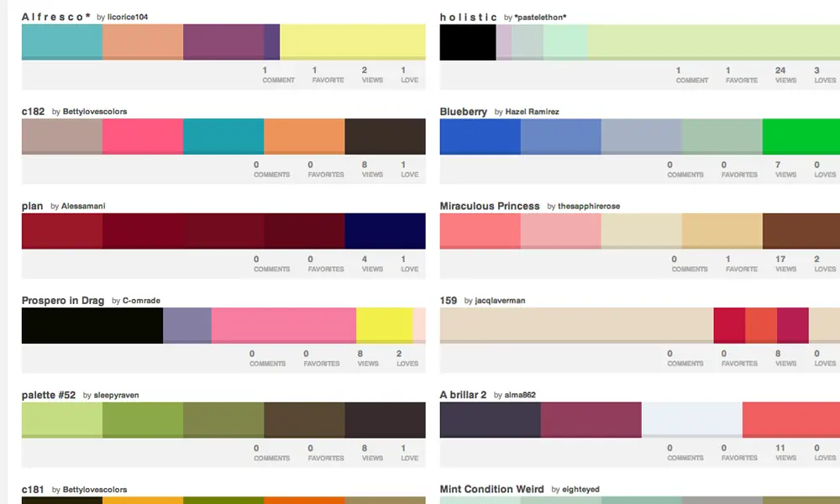
Task: Visit author sleepyraven's profile
Action: coord(116,396)
